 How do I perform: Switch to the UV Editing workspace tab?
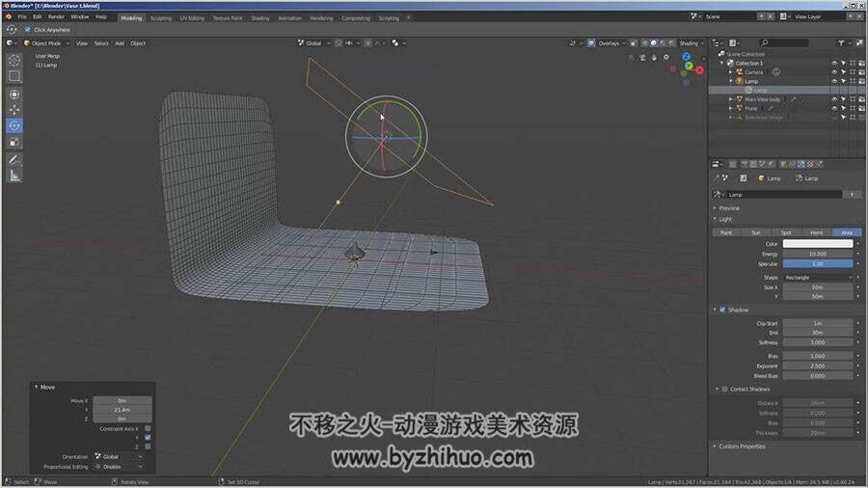pyautogui.click(x=192, y=17)
